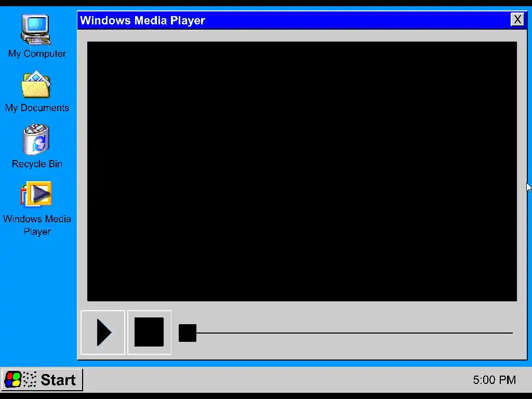532x399 pixels.
Task: Close the Windows Media Player window
Action: point(517,19)
